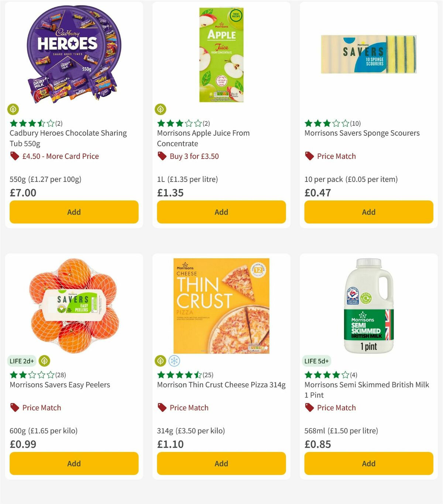Open the review count (10) for Sponge Scourers
The height and width of the screenshot is (504, 443).
pyautogui.click(x=355, y=124)
